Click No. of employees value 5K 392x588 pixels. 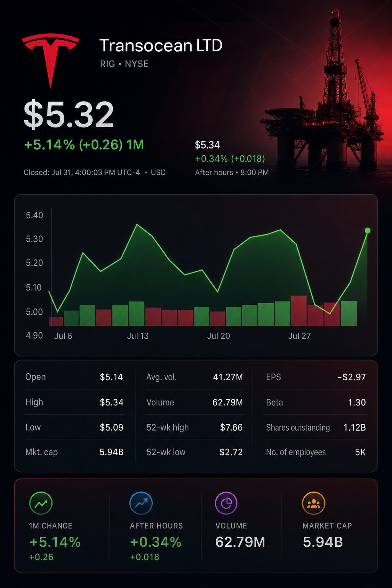360,452
